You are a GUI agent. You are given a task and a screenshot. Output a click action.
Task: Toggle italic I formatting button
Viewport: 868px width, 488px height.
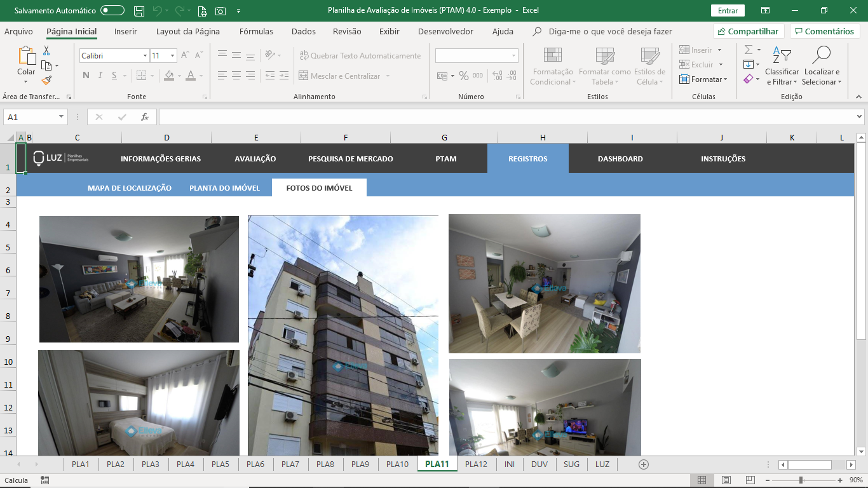pos(100,76)
